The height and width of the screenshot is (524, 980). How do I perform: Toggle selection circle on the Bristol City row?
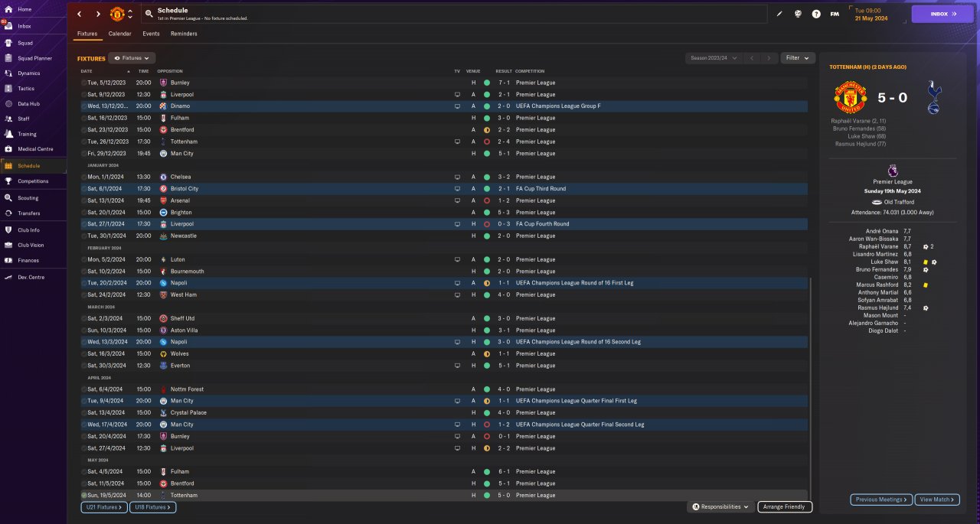(83, 188)
